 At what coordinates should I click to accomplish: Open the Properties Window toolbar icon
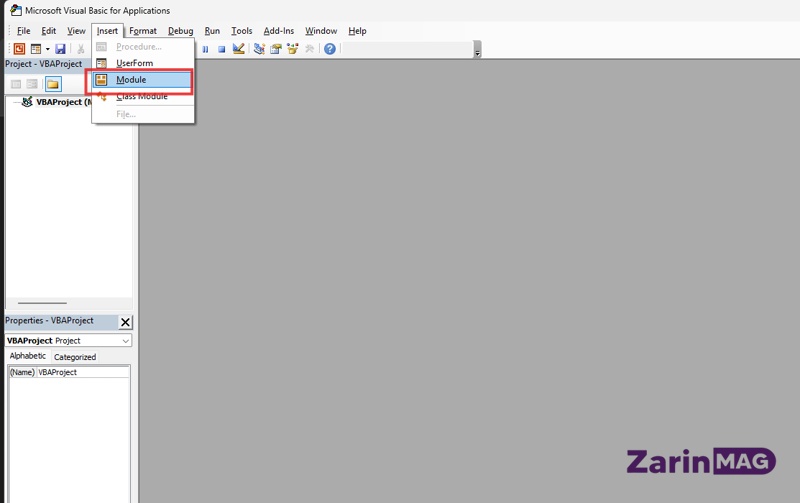276,49
